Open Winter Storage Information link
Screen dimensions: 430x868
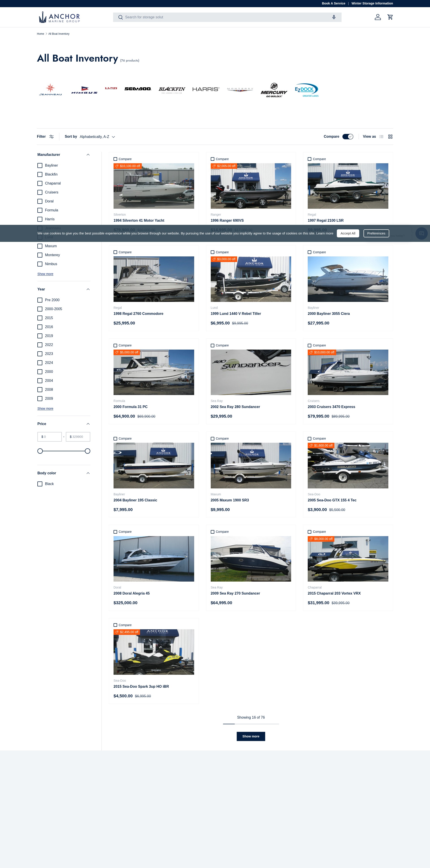(372, 3)
